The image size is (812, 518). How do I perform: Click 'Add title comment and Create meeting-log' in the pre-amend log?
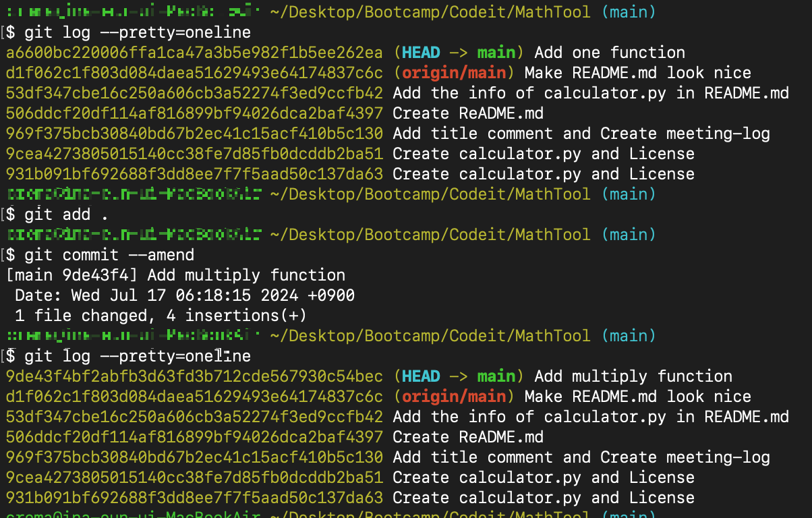pos(581,134)
